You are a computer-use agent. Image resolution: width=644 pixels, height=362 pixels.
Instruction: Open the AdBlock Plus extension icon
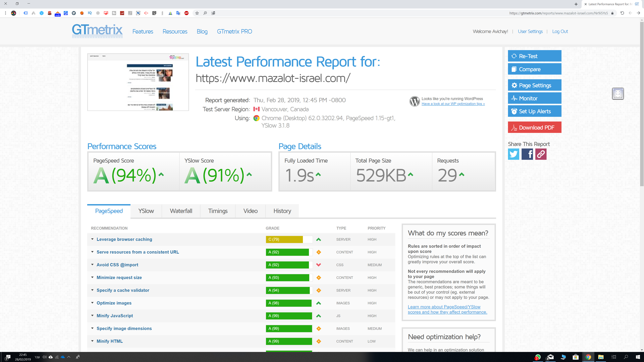pyautogui.click(x=186, y=13)
